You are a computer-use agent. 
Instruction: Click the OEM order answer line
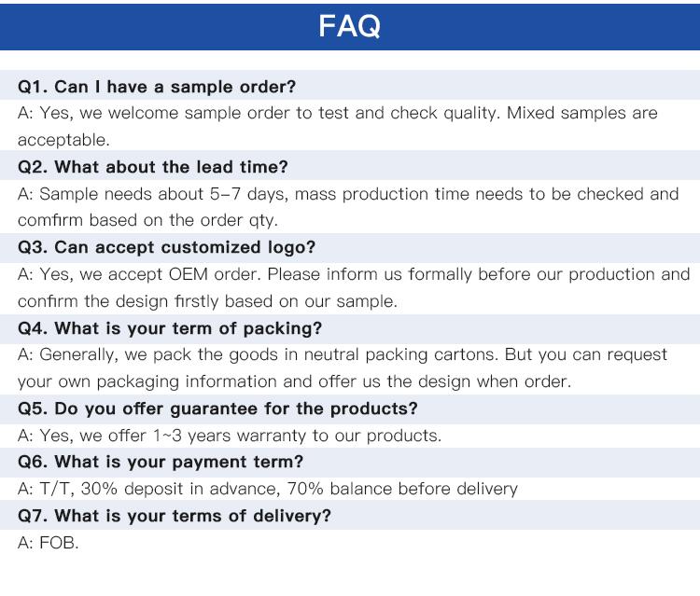tap(354, 274)
